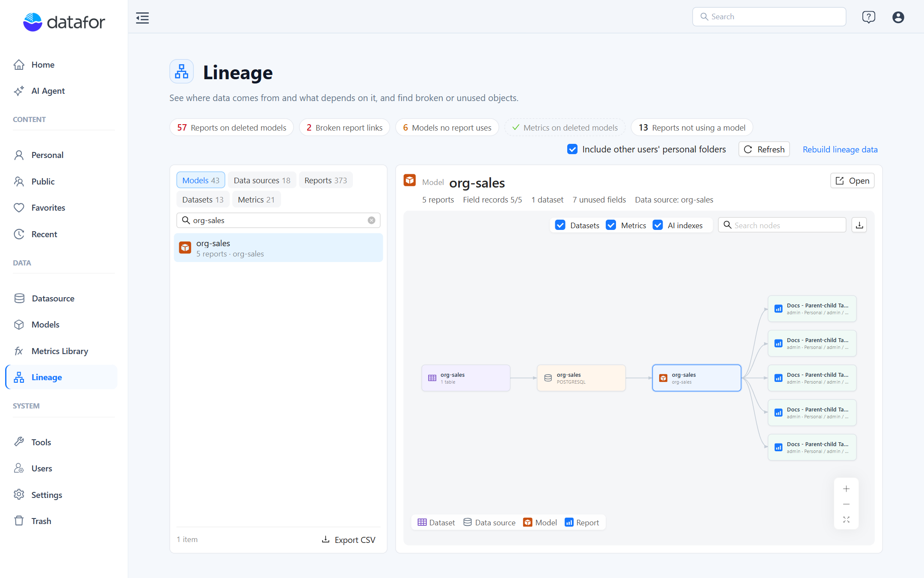The width and height of the screenshot is (924, 578).
Task: Open Metrics Library from the sidebar
Action: click(x=61, y=351)
